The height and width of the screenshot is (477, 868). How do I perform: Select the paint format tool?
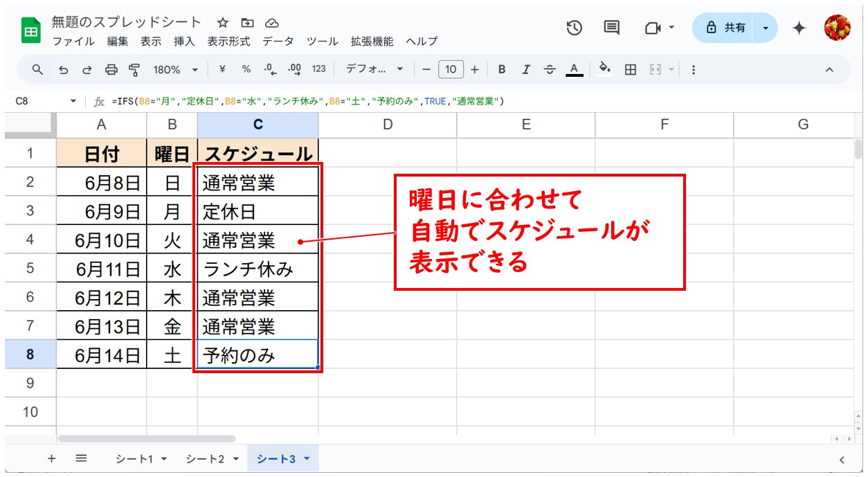pos(134,69)
